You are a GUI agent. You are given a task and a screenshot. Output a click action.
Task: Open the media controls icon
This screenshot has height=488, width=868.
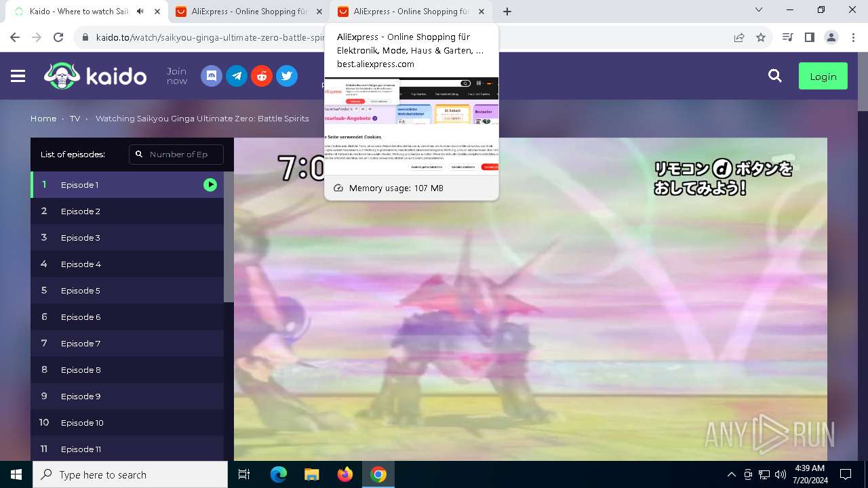(x=787, y=37)
